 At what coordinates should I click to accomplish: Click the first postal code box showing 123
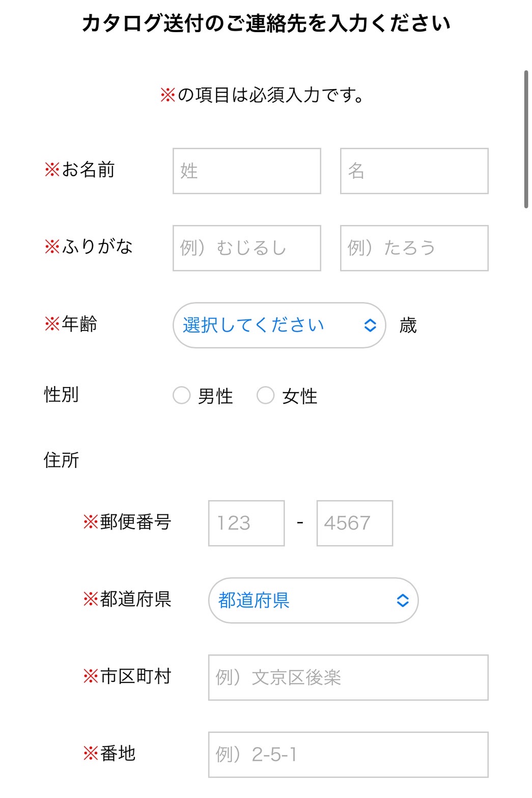coord(245,523)
